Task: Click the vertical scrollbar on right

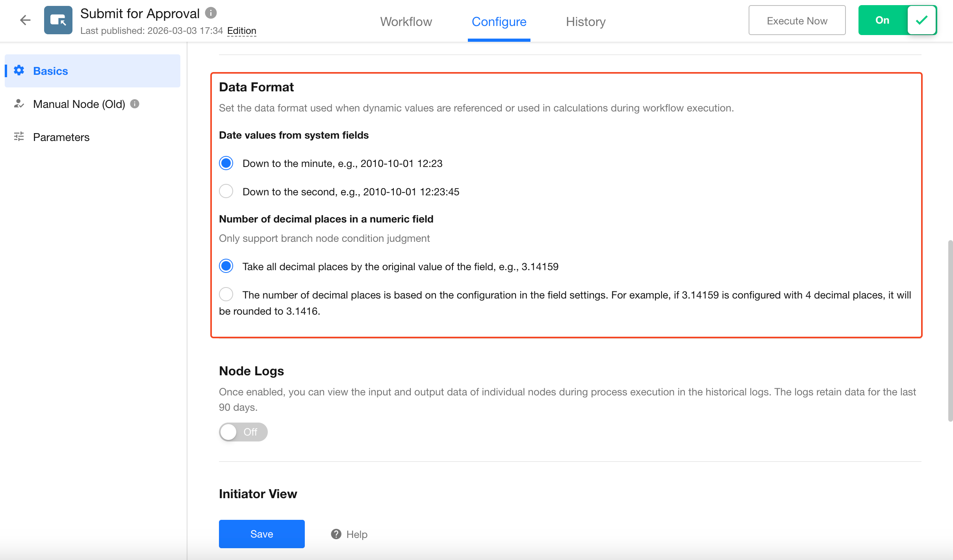Action: click(x=950, y=331)
